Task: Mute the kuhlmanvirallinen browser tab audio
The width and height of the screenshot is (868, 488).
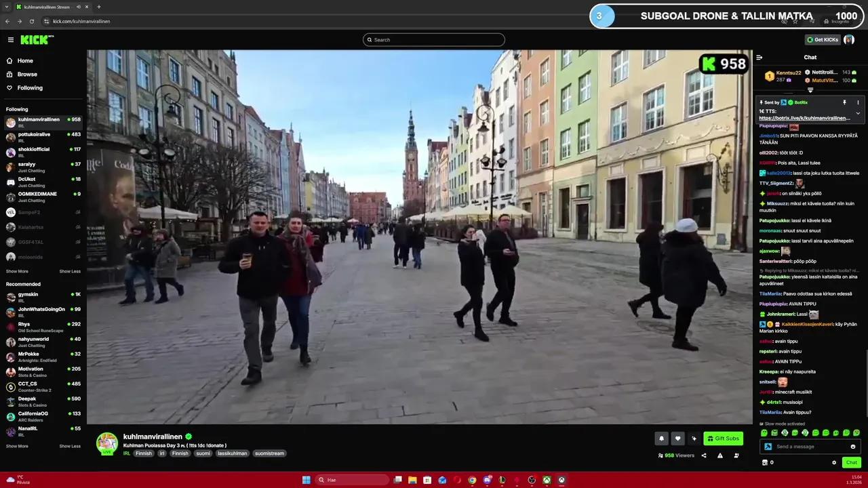Action: pos(78,7)
